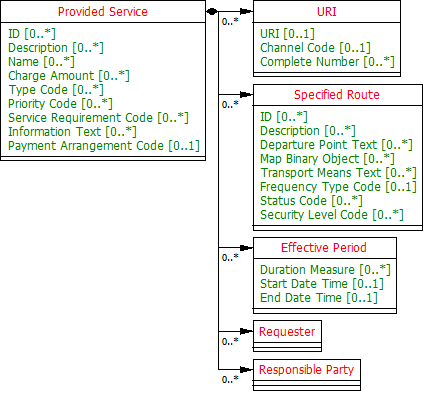424x404 pixels.
Task: Click the 'URI [0..1]' attribute
Action: 287,34
